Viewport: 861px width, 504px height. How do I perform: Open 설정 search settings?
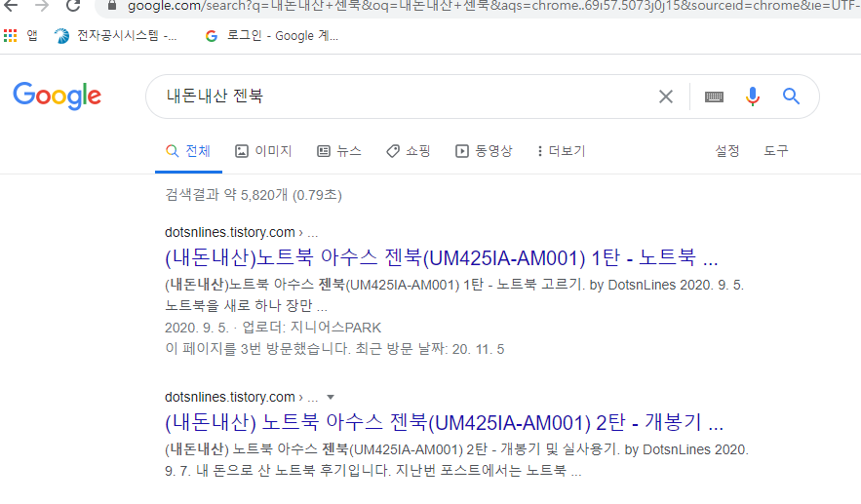click(727, 151)
